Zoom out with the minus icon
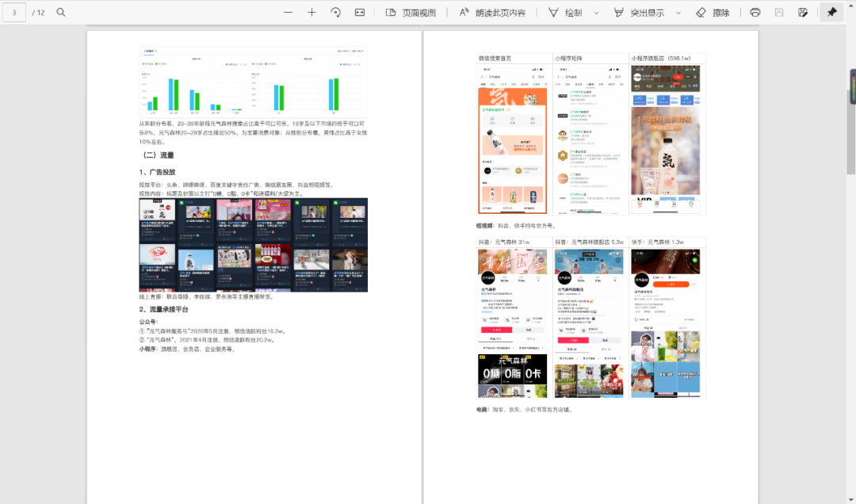This screenshot has width=856, height=504. click(x=288, y=12)
